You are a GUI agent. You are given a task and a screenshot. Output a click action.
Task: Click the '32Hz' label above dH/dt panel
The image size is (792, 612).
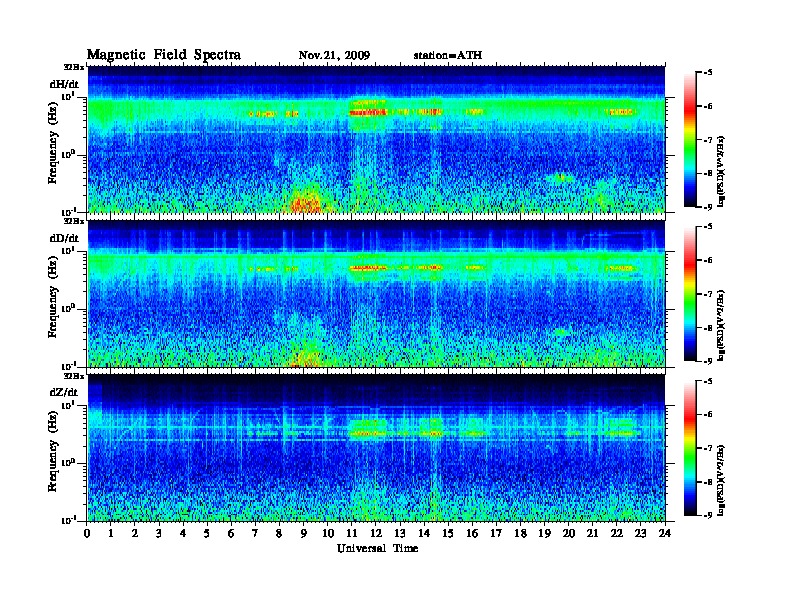coord(73,67)
